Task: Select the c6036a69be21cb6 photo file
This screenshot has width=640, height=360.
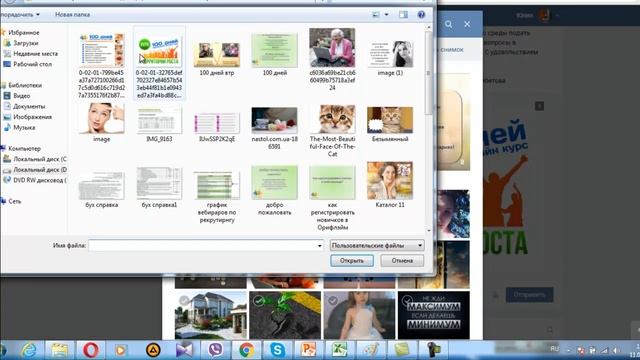Action: 332,59
